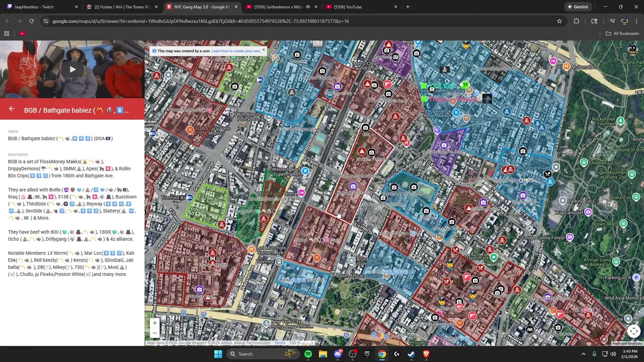Click the McDonald's map marker
644x362 pixels.
click(x=567, y=66)
